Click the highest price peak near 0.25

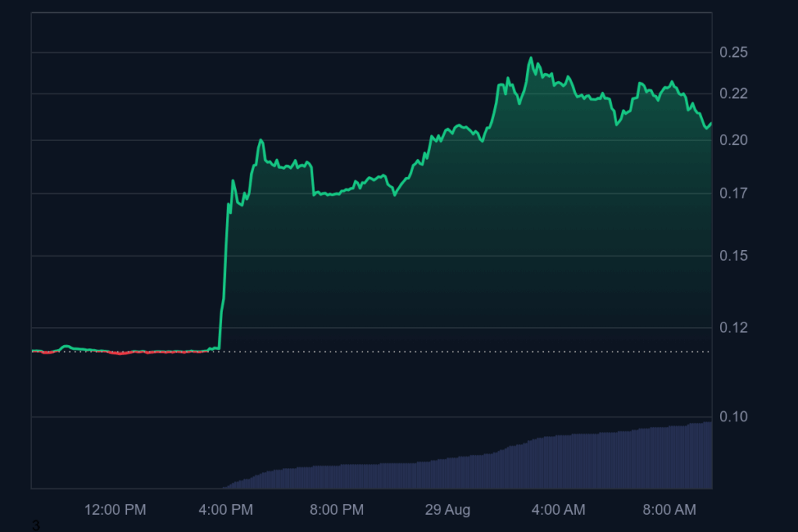point(531,58)
